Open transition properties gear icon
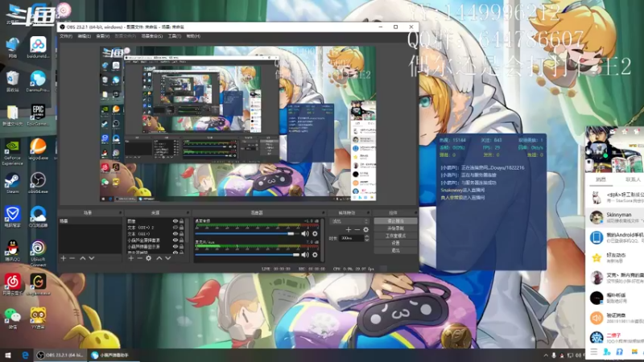The image size is (644, 362). click(365, 230)
